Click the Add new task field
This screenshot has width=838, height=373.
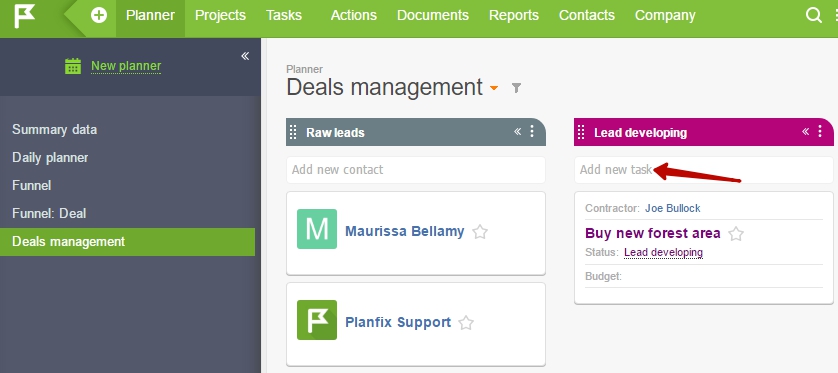coord(703,170)
